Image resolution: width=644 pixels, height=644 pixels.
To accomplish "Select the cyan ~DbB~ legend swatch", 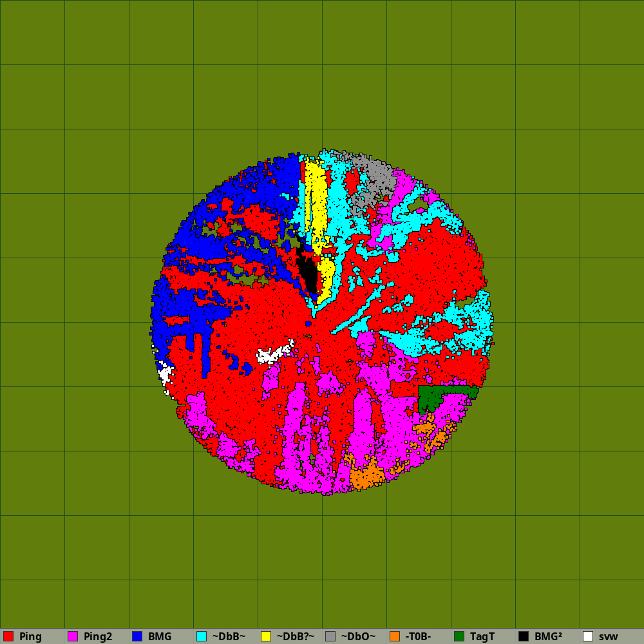I will click(x=202, y=636).
